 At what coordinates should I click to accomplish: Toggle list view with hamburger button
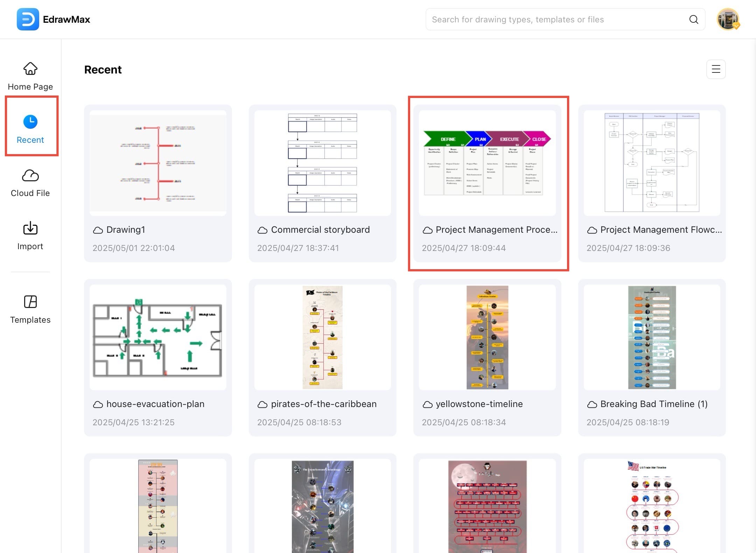pos(716,69)
